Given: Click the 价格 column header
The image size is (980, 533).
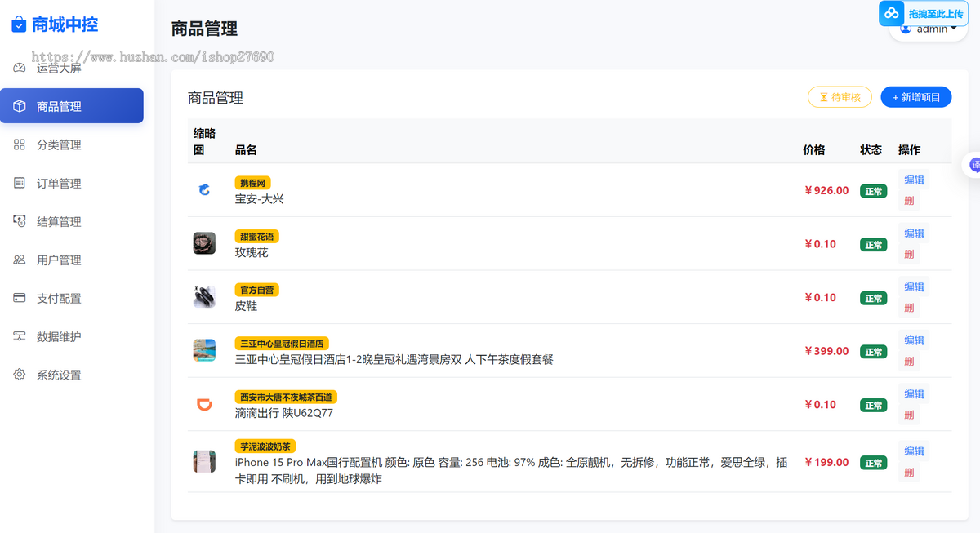Looking at the screenshot, I should pyautogui.click(x=813, y=150).
